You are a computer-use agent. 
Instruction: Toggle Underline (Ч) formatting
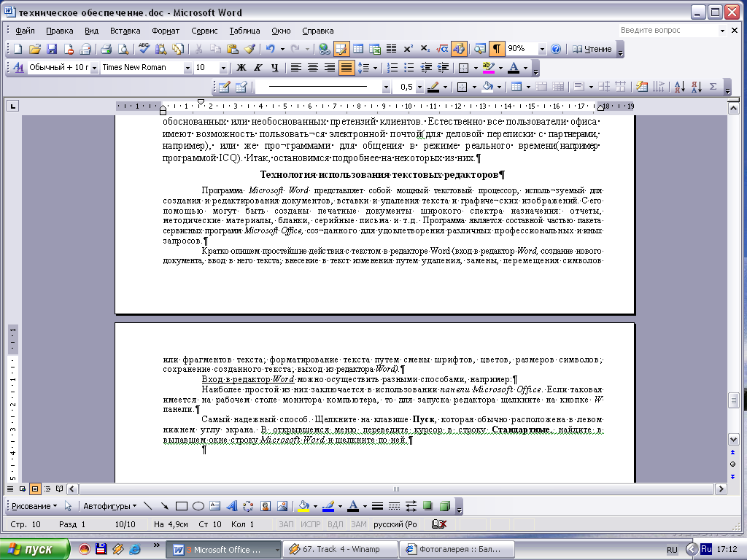tap(275, 68)
